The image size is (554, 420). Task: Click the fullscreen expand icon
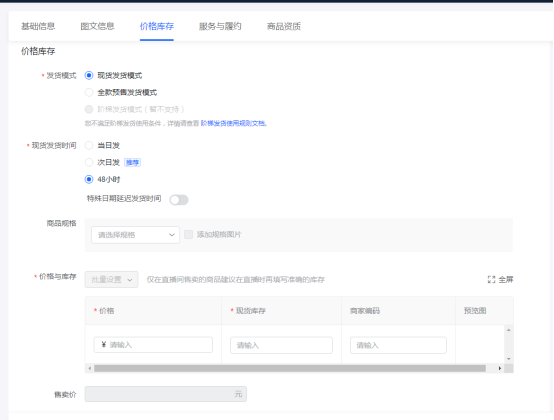[491, 279]
